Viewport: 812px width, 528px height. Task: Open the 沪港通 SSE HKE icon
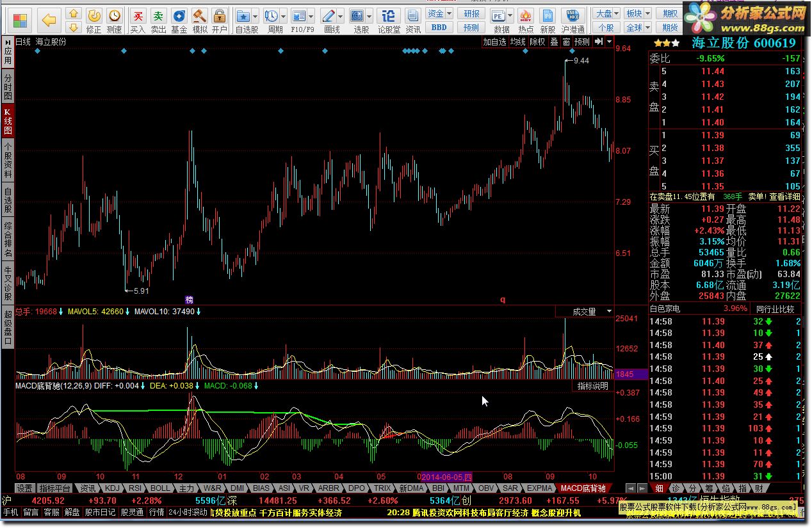click(x=573, y=20)
